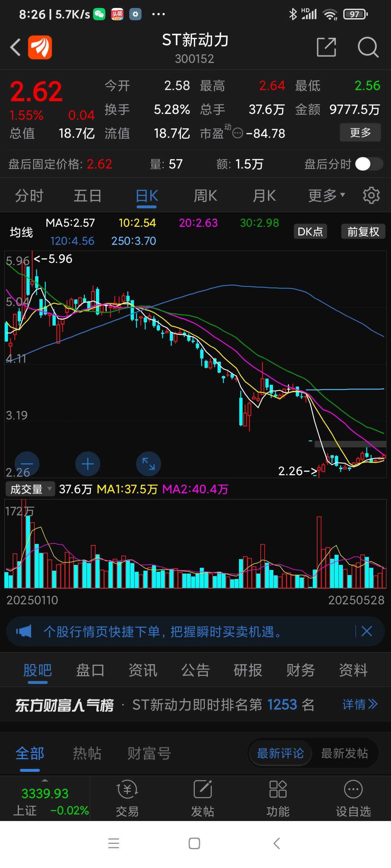Image resolution: width=391 pixels, height=868 pixels.
Task: Tap the back arrow icon
Action: click(15, 47)
